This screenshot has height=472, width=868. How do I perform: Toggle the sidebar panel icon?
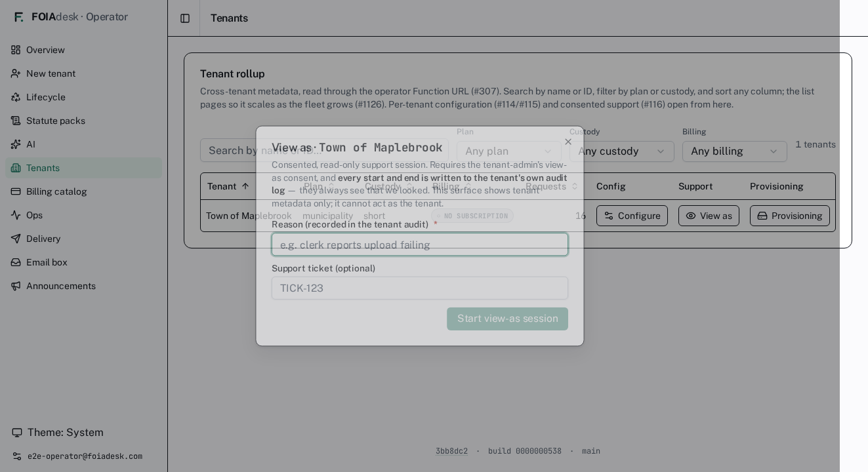point(185,18)
